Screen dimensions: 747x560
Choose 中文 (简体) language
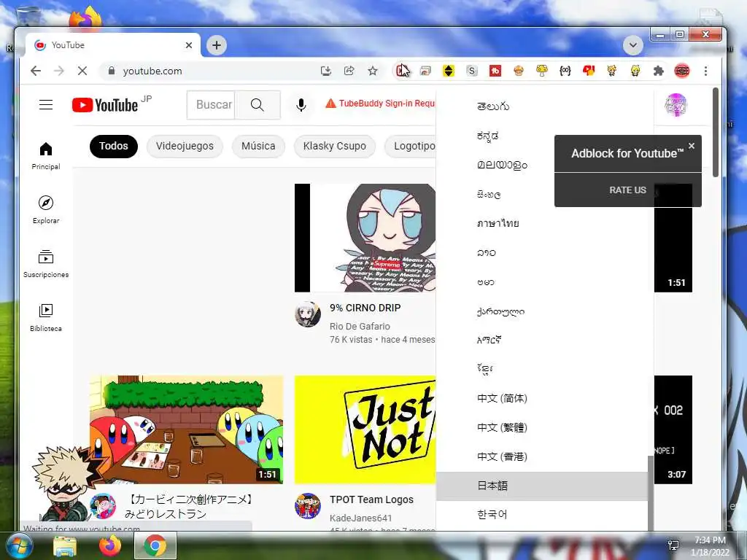[x=542, y=398]
